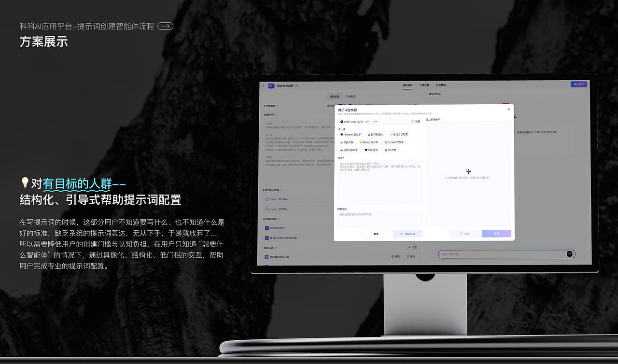Click the 表格数据提取工具 tool icon
Screen dimensions: 618x364
[x=267, y=257]
